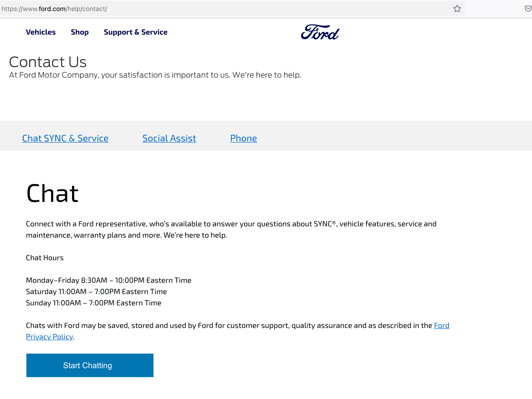532x399 pixels.
Task: Select the Chat Hours label
Action: point(45,258)
